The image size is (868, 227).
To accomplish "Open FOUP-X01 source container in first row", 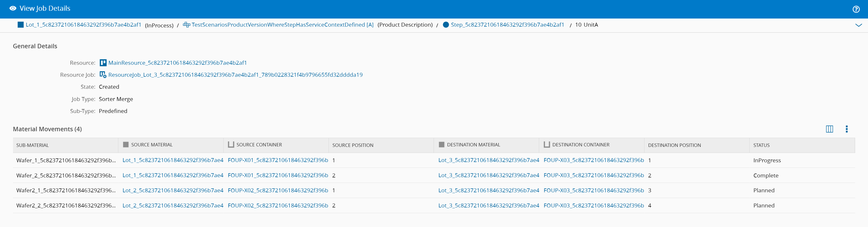I will pos(278,160).
